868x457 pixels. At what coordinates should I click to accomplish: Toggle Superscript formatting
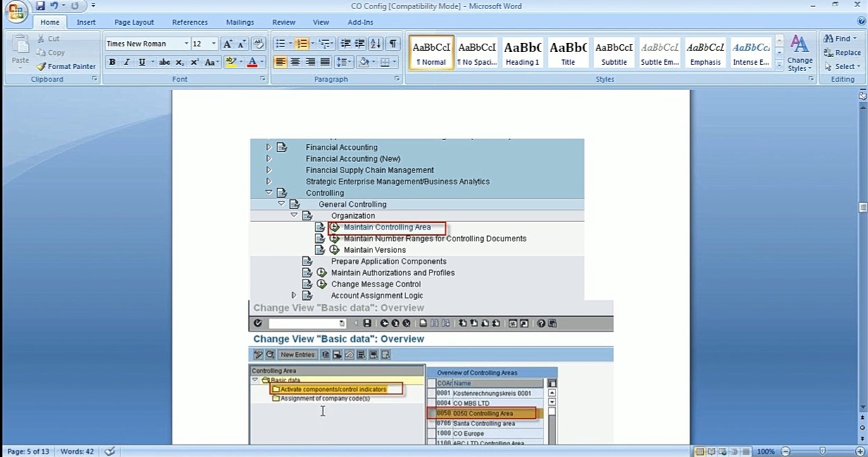[194, 62]
